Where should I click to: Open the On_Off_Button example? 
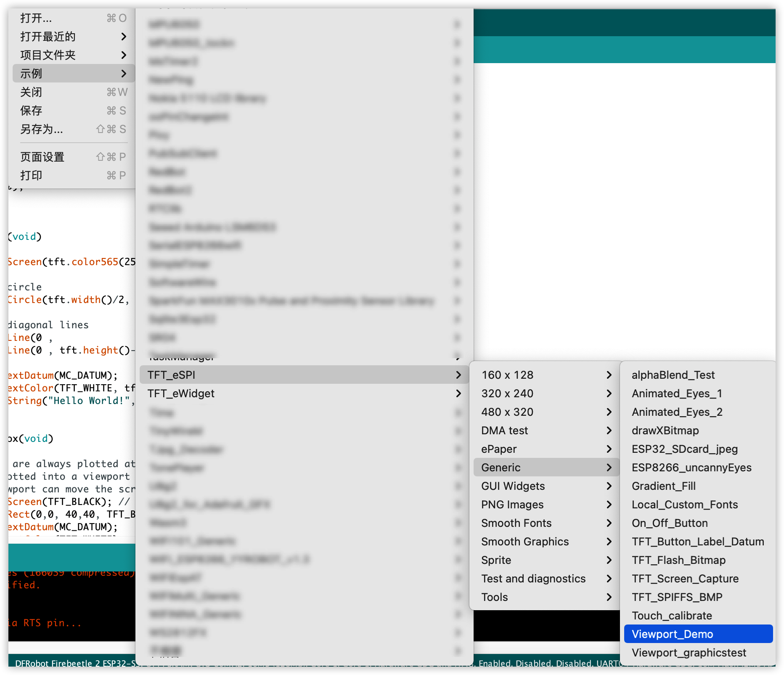point(698,523)
